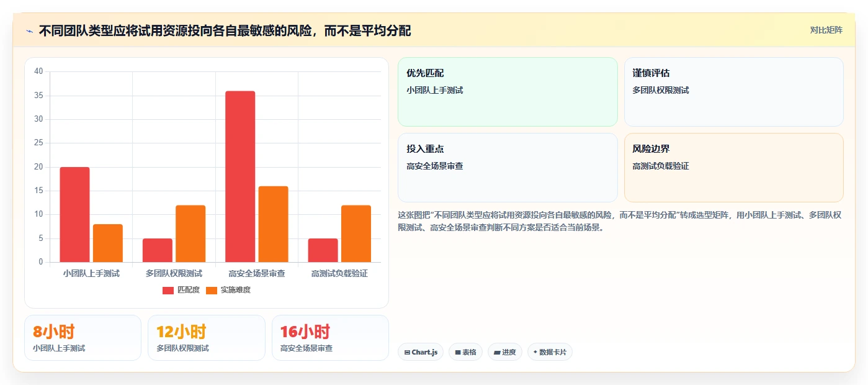Click the 实施难度 legend label
868x385 pixels.
[x=236, y=290]
